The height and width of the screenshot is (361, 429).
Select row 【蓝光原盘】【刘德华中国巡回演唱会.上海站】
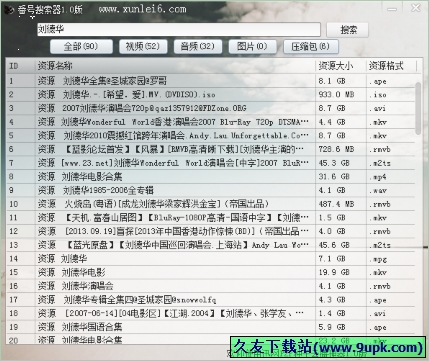coord(211,245)
